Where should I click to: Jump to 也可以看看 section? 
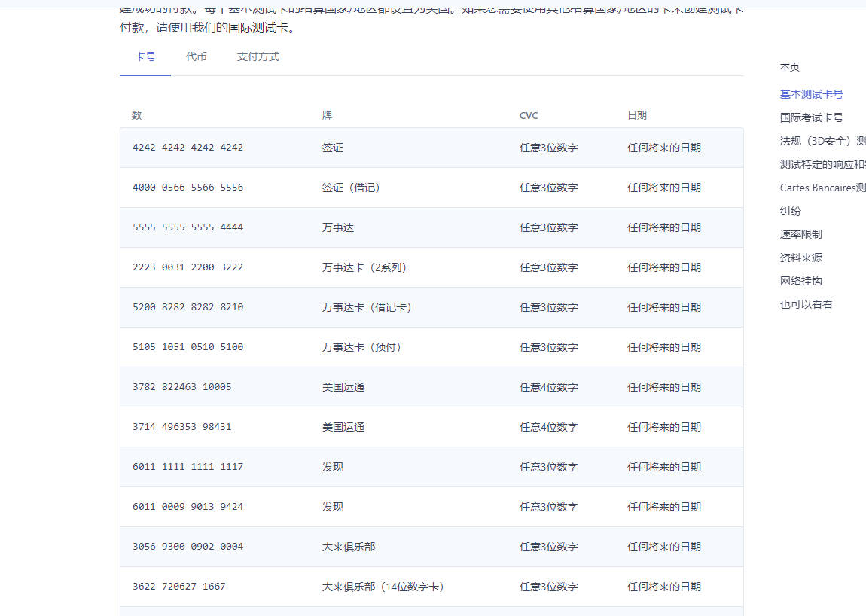(x=807, y=304)
